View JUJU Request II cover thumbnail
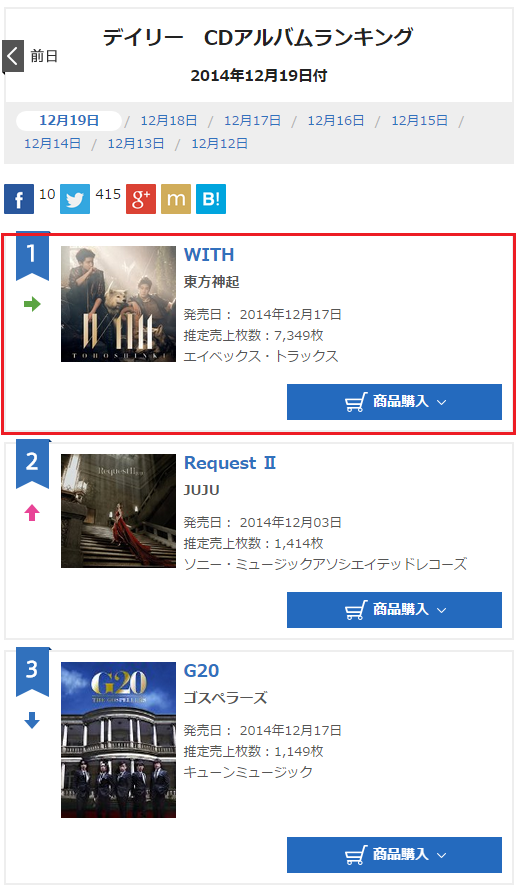The height and width of the screenshot is (892, 520). pyautogui.click(x=118, y=511)
